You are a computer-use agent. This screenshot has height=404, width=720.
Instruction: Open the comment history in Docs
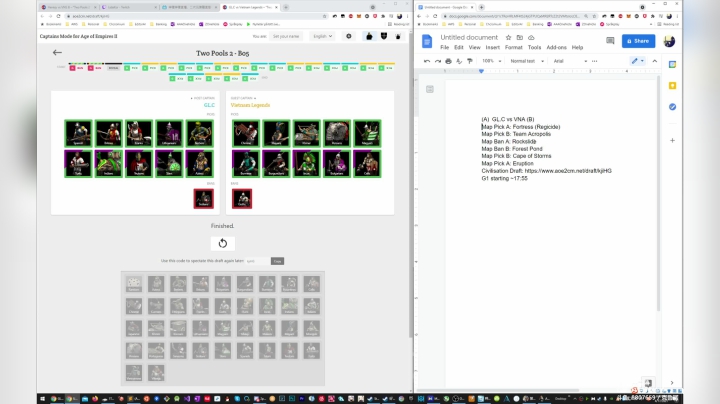(x=610, y=41)
